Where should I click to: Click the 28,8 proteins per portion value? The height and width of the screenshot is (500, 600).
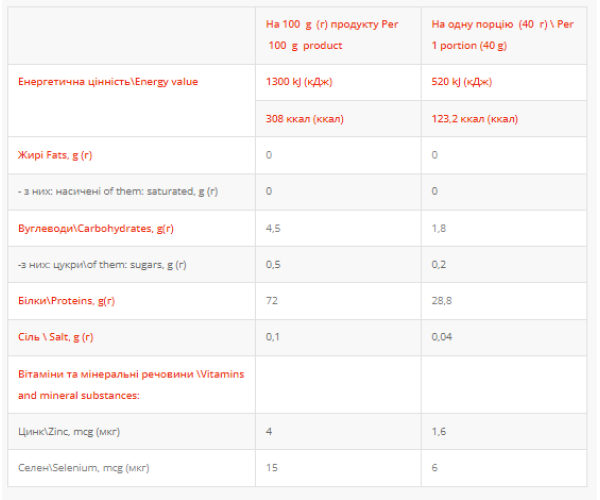tap(442, 300)
